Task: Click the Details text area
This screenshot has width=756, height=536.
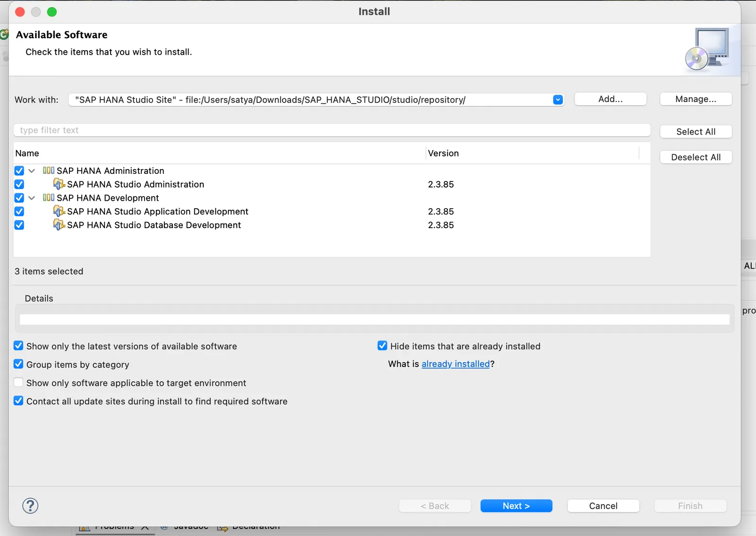Action: pyautogui.click(x=375, y=319)
